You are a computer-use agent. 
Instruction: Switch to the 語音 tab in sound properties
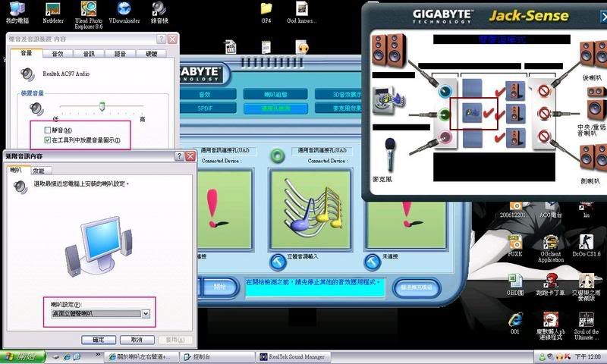coord(121,54)
